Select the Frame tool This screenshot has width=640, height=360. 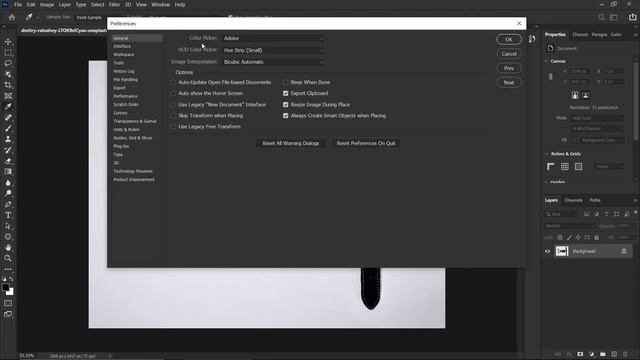point(8,96)
